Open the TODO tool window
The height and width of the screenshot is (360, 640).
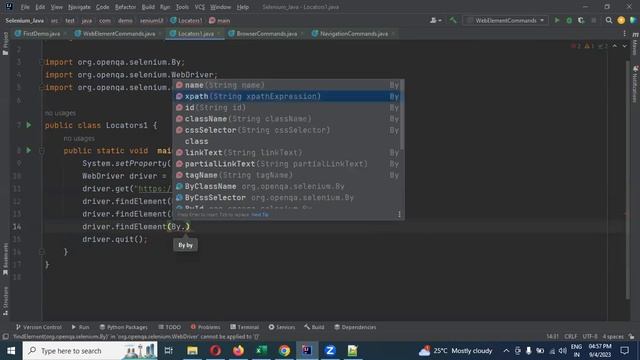(x=169, y=327)
